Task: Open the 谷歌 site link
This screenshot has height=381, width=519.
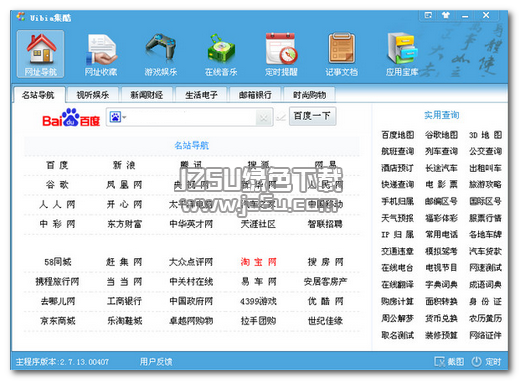Action: [57, 185]
